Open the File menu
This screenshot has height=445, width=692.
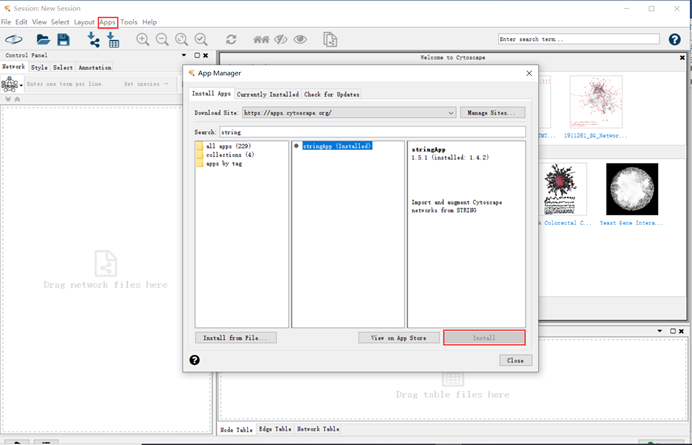point(6,22)
